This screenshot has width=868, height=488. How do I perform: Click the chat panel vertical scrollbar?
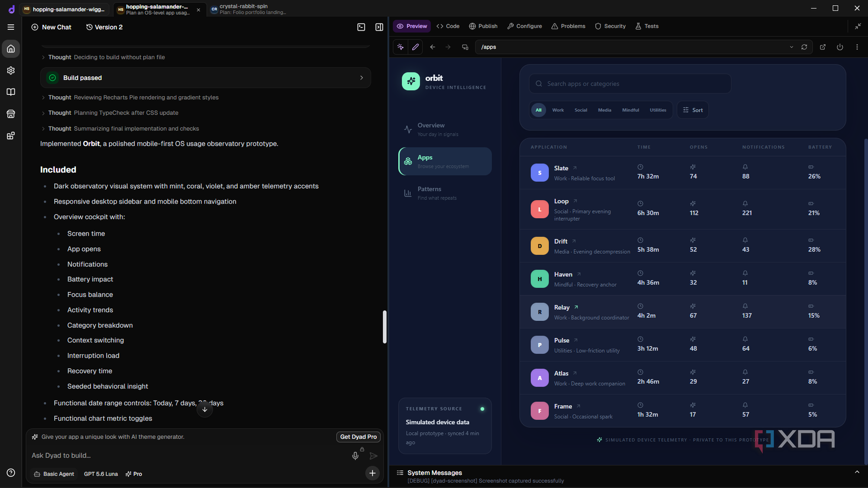point(385,327)
